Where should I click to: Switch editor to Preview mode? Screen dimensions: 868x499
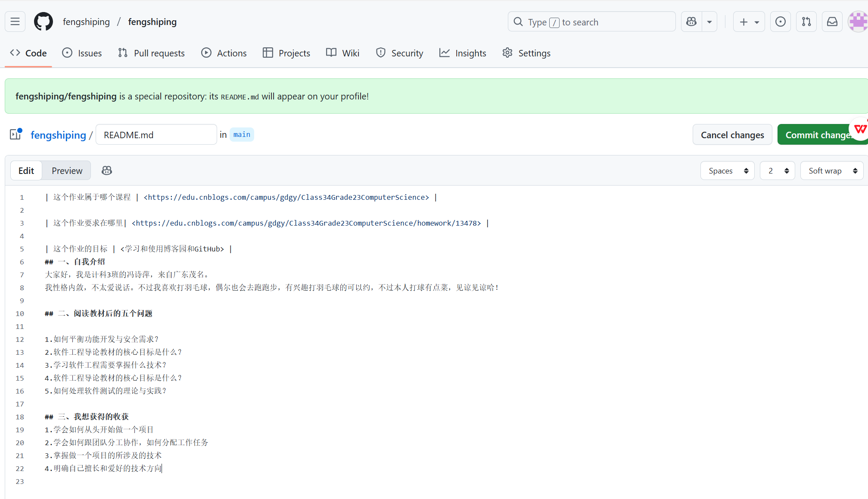tap(67, 170)
